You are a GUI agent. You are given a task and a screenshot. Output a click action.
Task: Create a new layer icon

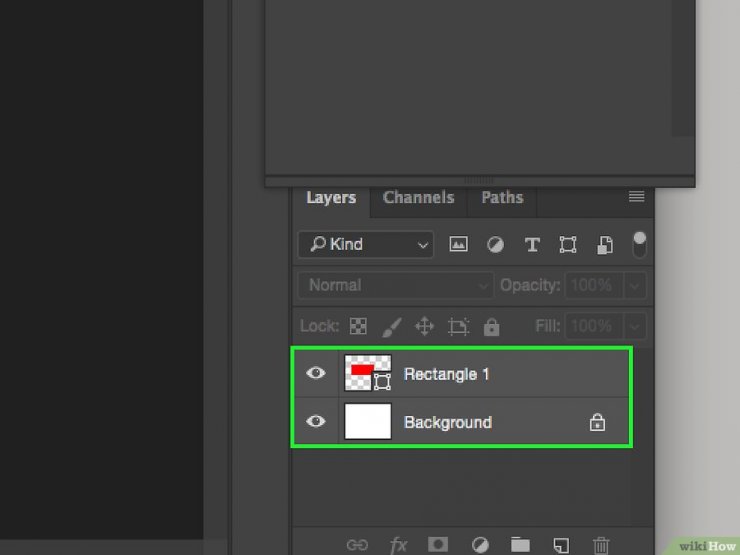tap(561, 545)
